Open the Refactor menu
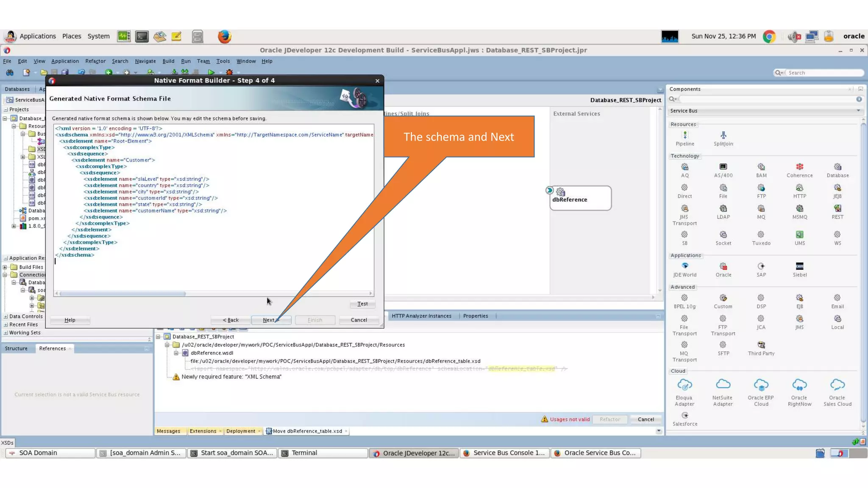The height and width of the screenshot is (488, 868). point(95,61)
